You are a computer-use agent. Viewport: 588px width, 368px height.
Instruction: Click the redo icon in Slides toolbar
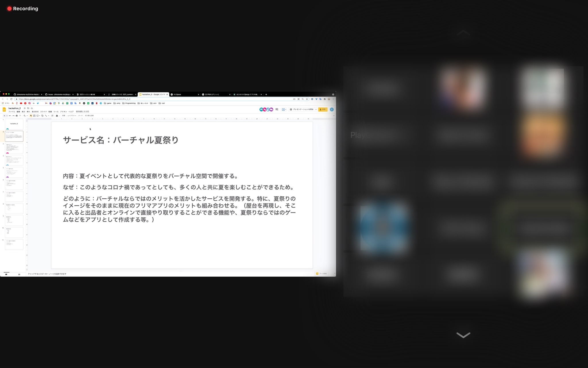13,116
